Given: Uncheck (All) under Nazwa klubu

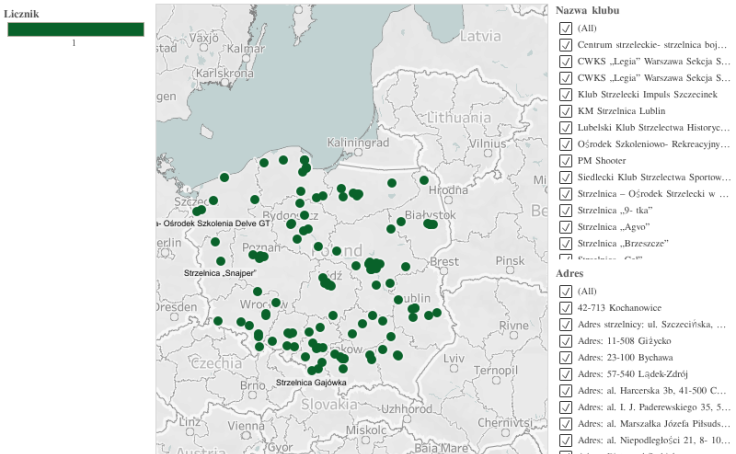Looking at the screenshot, I should [566, 28].
